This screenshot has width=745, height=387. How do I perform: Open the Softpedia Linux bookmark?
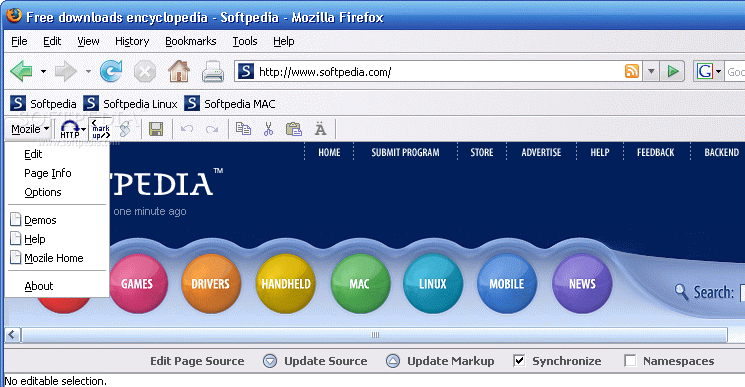tap(130, 104)
